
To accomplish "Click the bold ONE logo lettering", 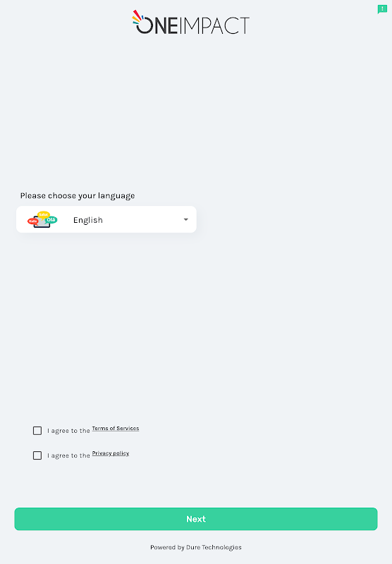I will coord(157,25).
